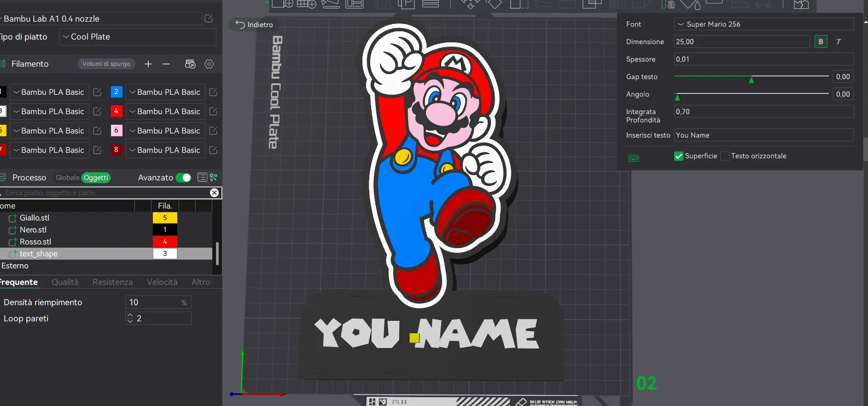This screenshot has height=406, width=868.
Task: Edit filament 4 preset icon
Action: (x=213, y=111)
